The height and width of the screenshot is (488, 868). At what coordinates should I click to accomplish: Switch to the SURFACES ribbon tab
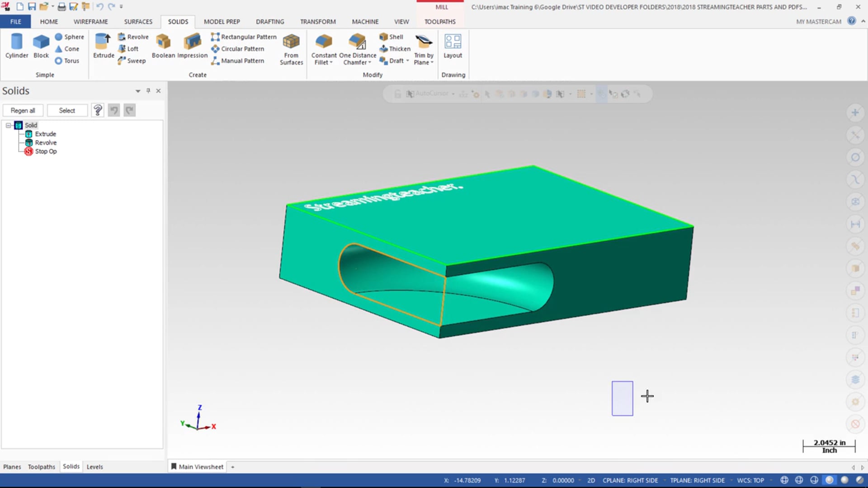[138, 21]
